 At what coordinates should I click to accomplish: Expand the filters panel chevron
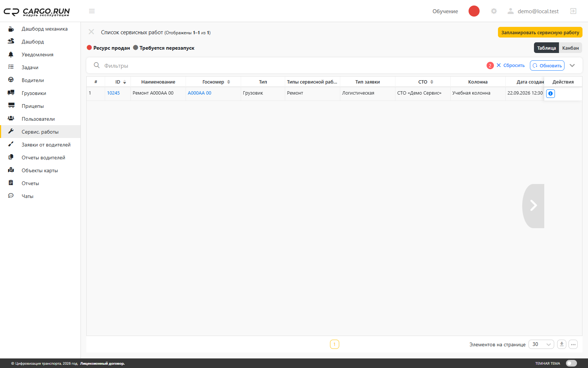click(x=572, y=66)
